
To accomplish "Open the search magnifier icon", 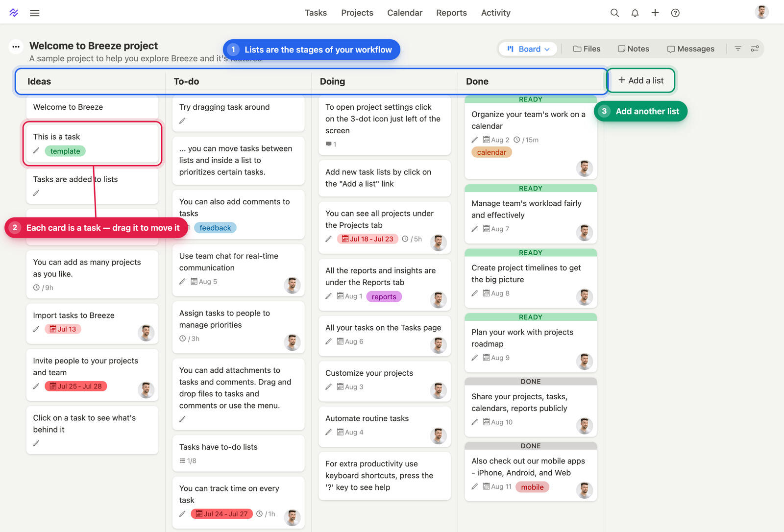I will click(x=614, y=13).
